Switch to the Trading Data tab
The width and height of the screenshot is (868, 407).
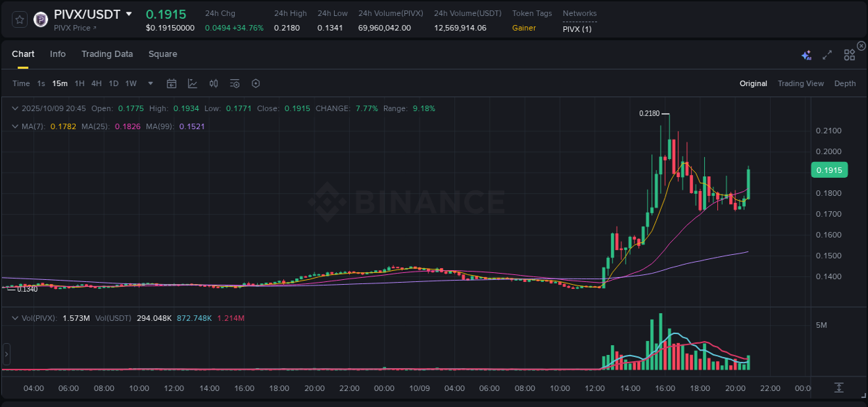click(107, 53)
